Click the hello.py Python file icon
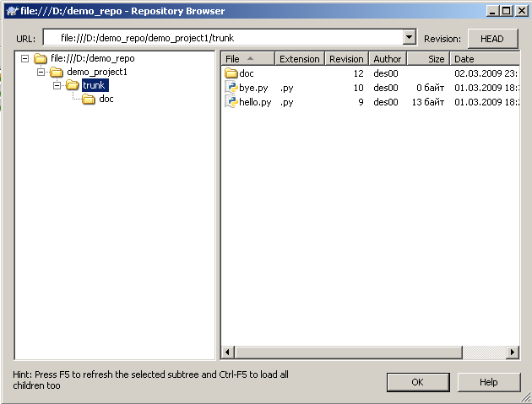Screen dimensions: 532x404 (231, 102)
